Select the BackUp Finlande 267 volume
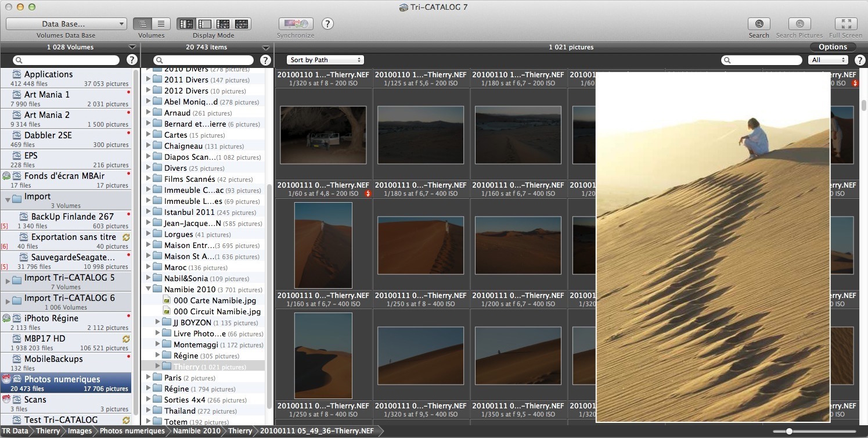868x438 pixels. click(x=66, y=221)
